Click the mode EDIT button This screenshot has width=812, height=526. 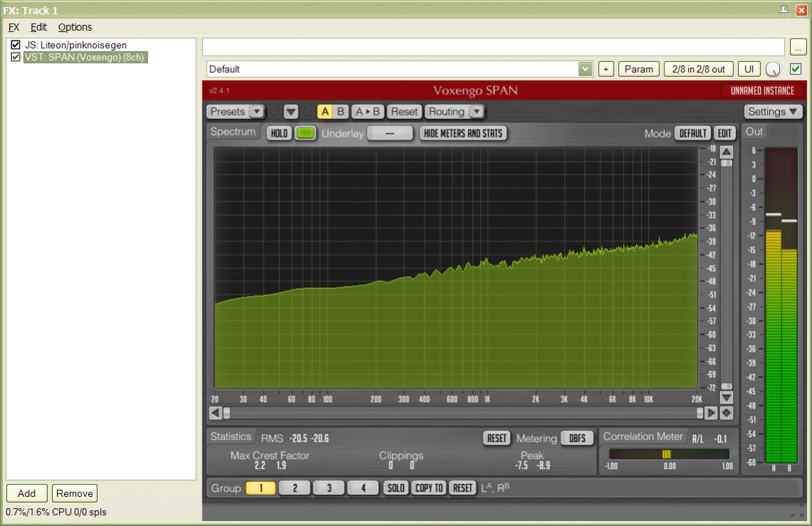[x=724, y=134]
